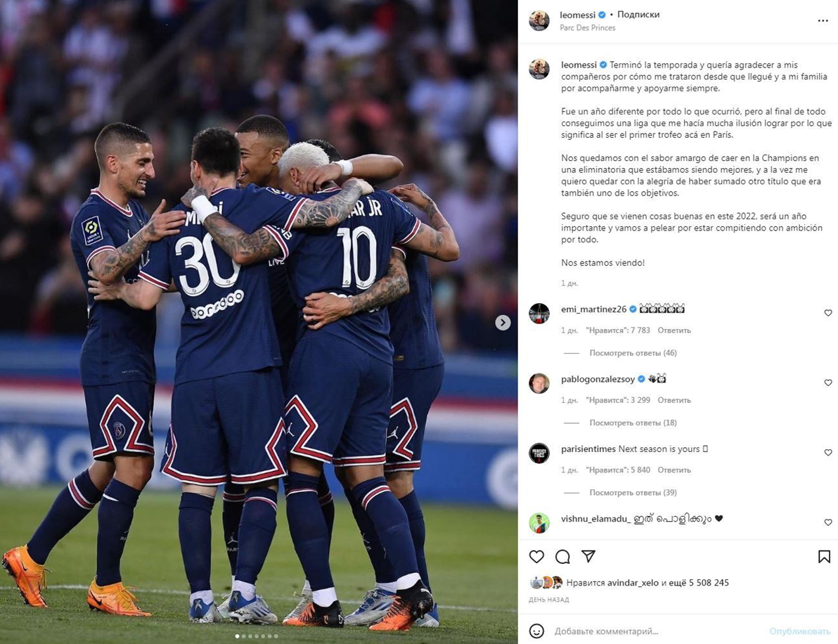The height and width of the screenshot is (644, 838).
Task: Save the post using the bookmark icon
Action: point(824,557)
